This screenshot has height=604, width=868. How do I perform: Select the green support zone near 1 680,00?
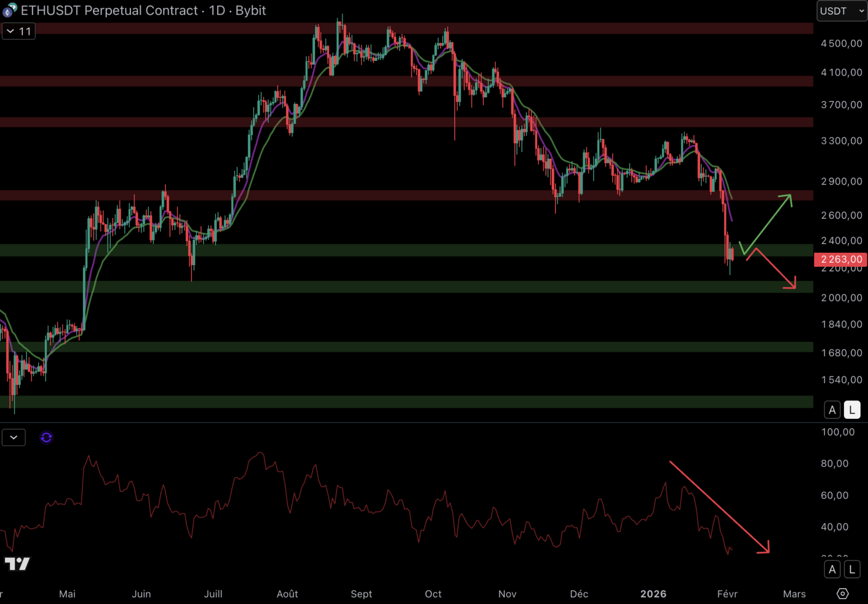pyautogui.click(x=392, y=347)
